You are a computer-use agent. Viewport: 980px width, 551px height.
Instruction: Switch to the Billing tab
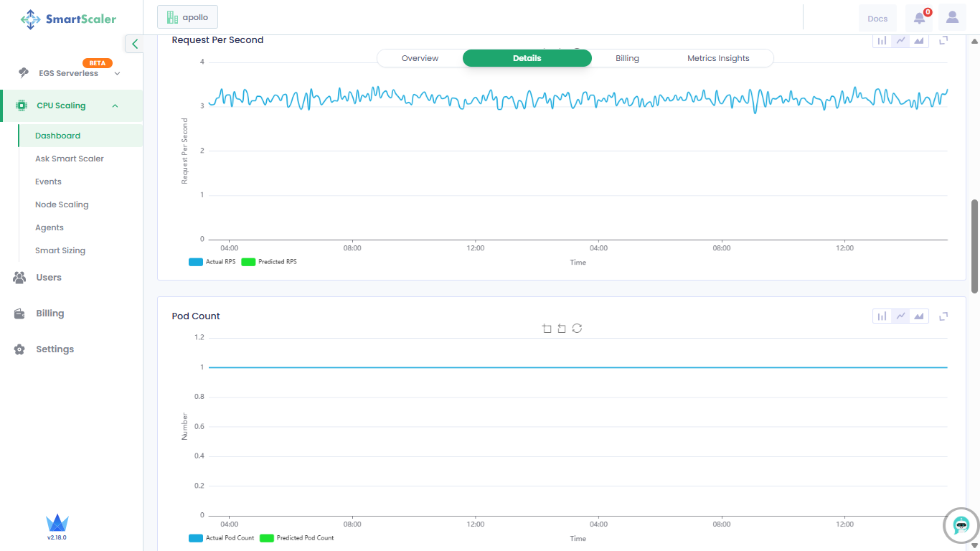(627, 58)
